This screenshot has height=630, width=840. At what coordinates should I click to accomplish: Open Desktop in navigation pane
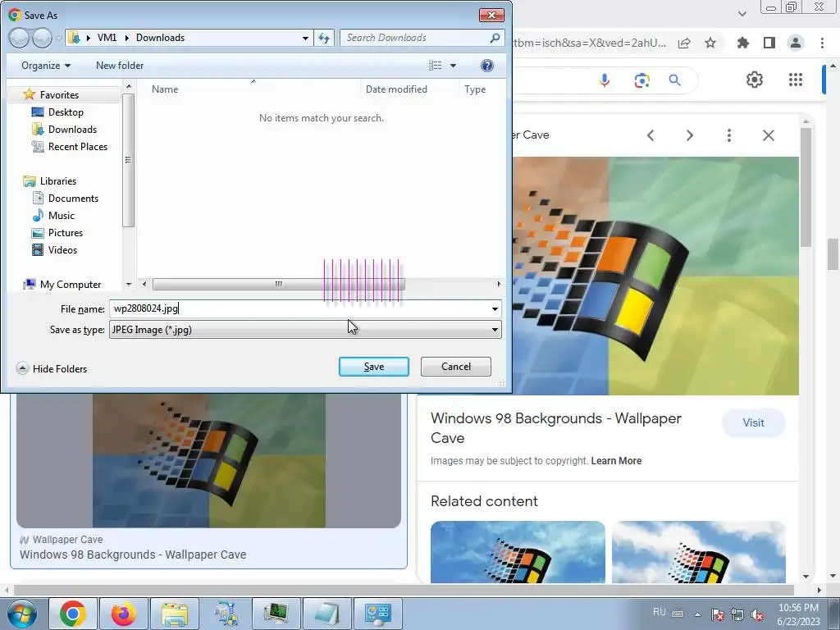pyautogui.click(x=66, y=112)
